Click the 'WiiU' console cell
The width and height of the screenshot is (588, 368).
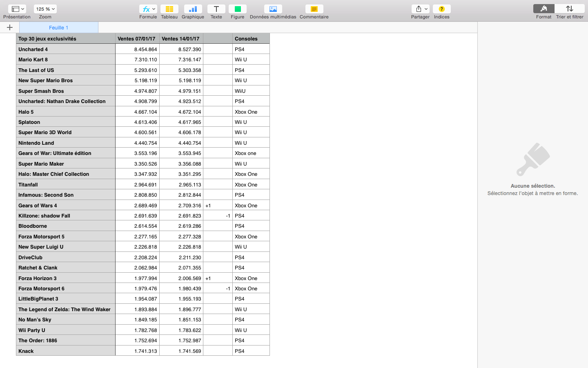tap(251, 91)
